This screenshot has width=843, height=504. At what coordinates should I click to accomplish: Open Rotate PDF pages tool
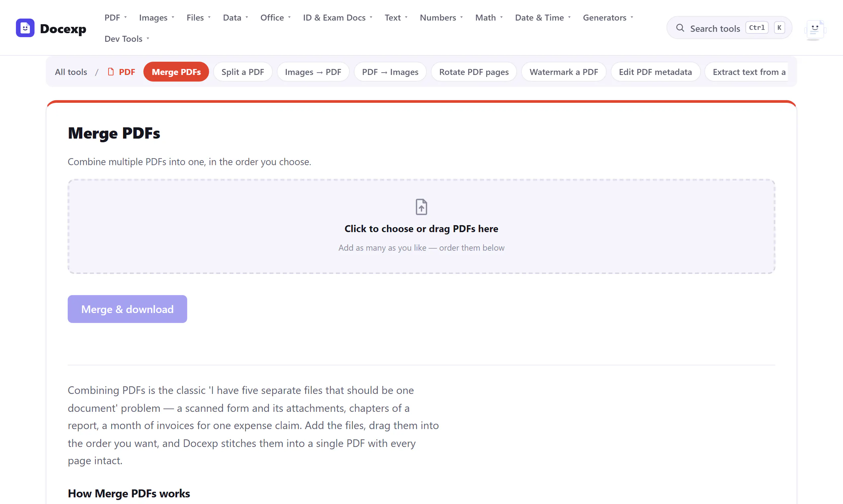(x=474, y=72)
